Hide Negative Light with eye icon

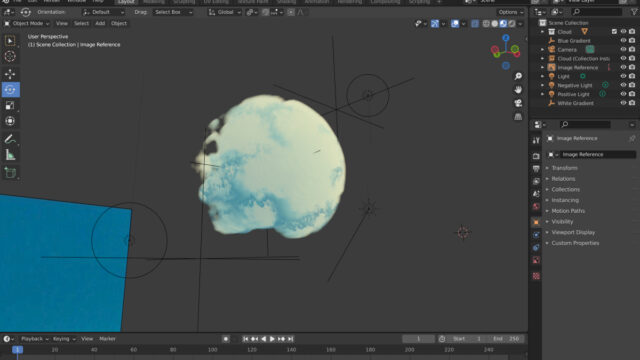(623, 85)
